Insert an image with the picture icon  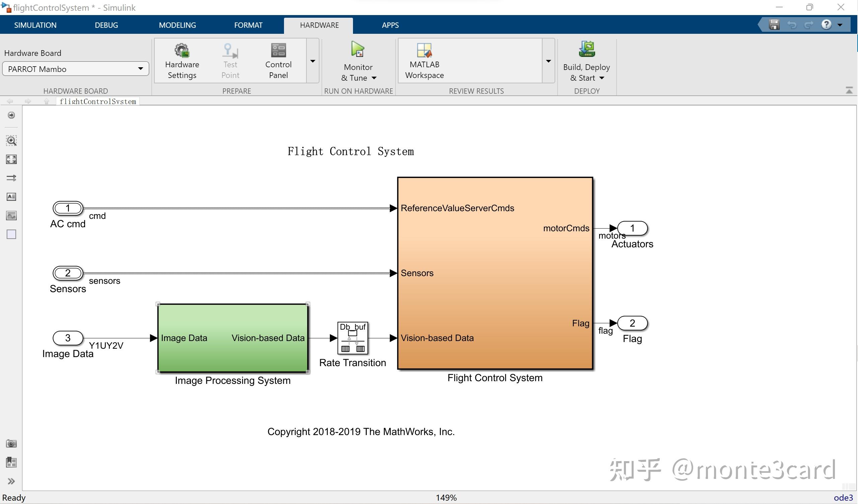11,216
